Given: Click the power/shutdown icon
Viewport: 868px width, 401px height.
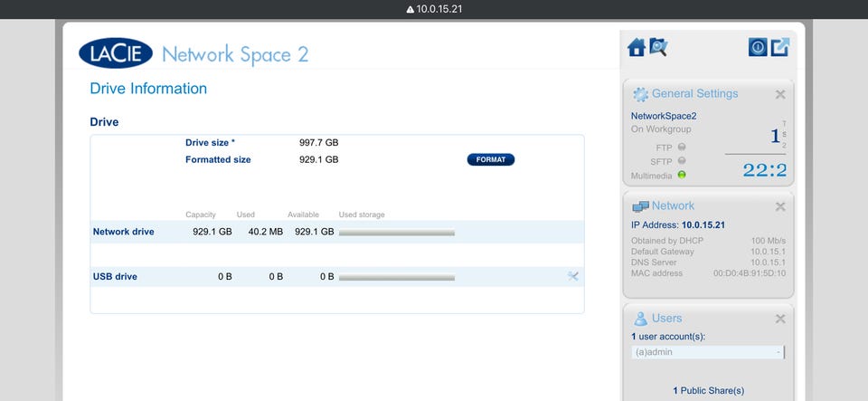Looking at the screenshot, I should pyautogui.click(x=758, y=47).
